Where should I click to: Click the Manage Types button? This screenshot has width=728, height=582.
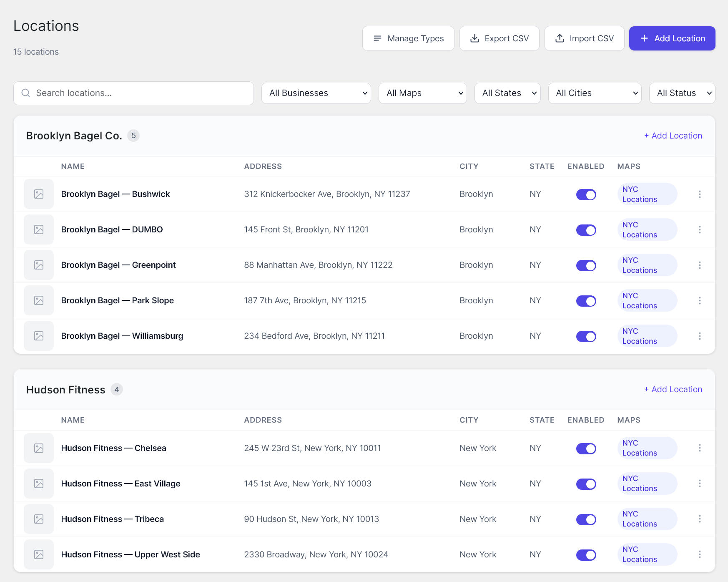pos(408,38)
